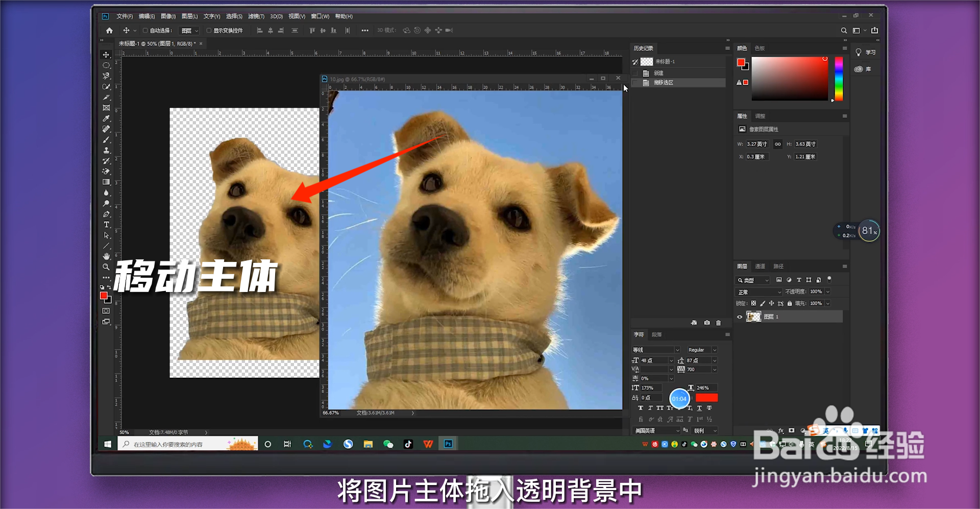Select the Brush tool
The width and height of the screenshot is (980, 509).
(106, 140)
